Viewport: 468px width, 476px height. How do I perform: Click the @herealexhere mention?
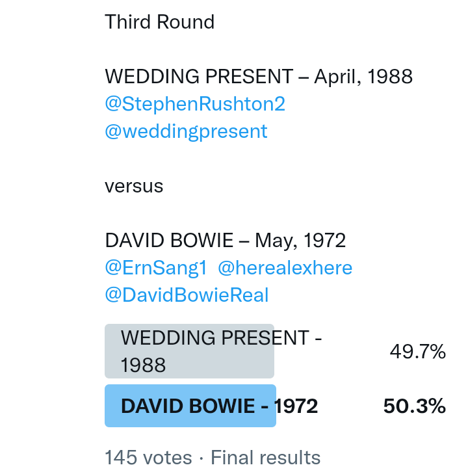tap(285, 268)
